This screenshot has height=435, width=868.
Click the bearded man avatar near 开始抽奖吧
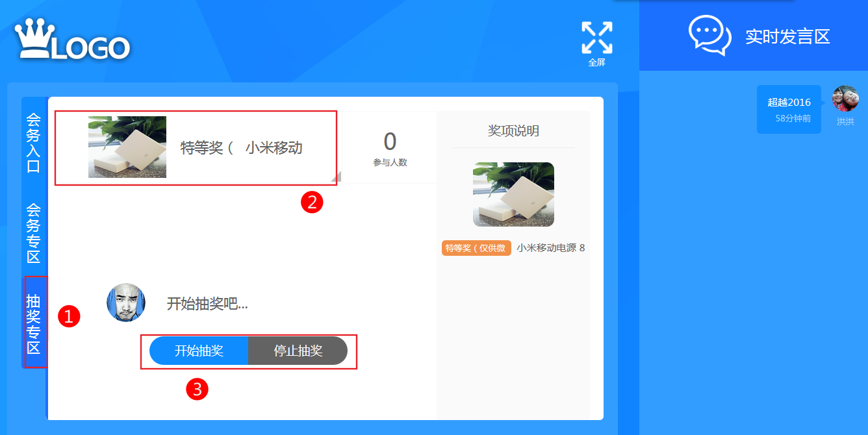[x=126, y=303]
